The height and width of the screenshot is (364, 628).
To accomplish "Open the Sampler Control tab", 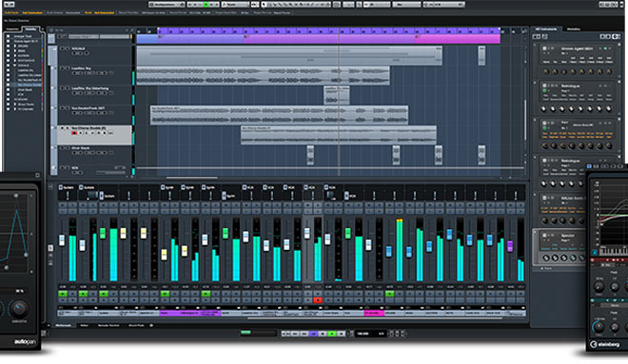I will 108,325.
